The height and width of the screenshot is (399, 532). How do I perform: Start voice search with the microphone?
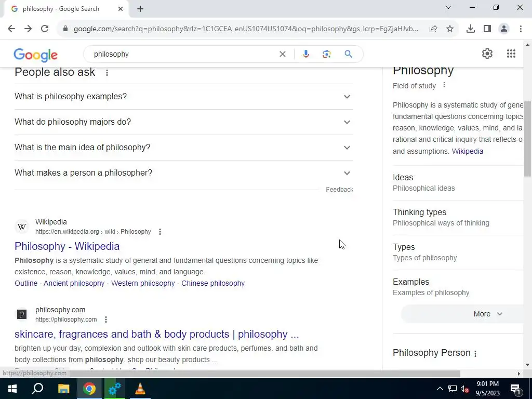pyautogui.click(x=305, y=54)
